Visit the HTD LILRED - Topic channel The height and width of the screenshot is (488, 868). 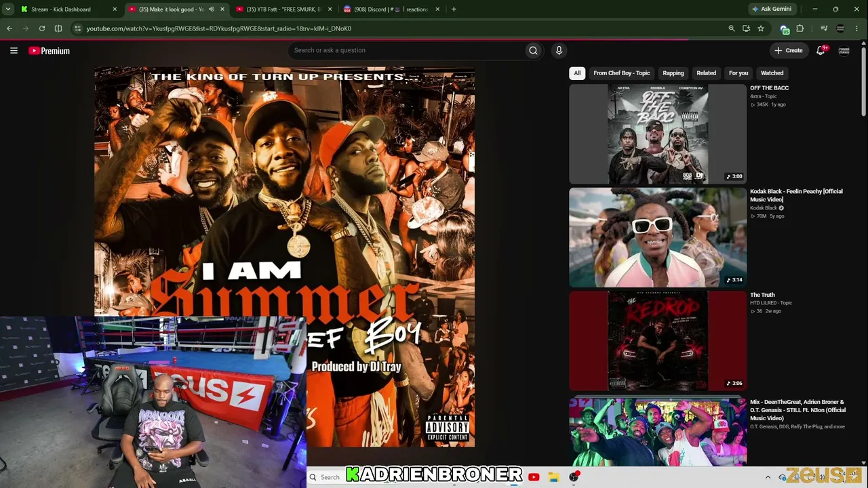(771, 303)
